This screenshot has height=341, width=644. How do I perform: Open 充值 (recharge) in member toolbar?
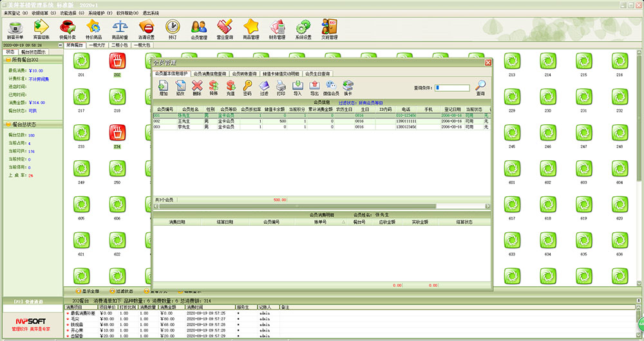point(230,88)
